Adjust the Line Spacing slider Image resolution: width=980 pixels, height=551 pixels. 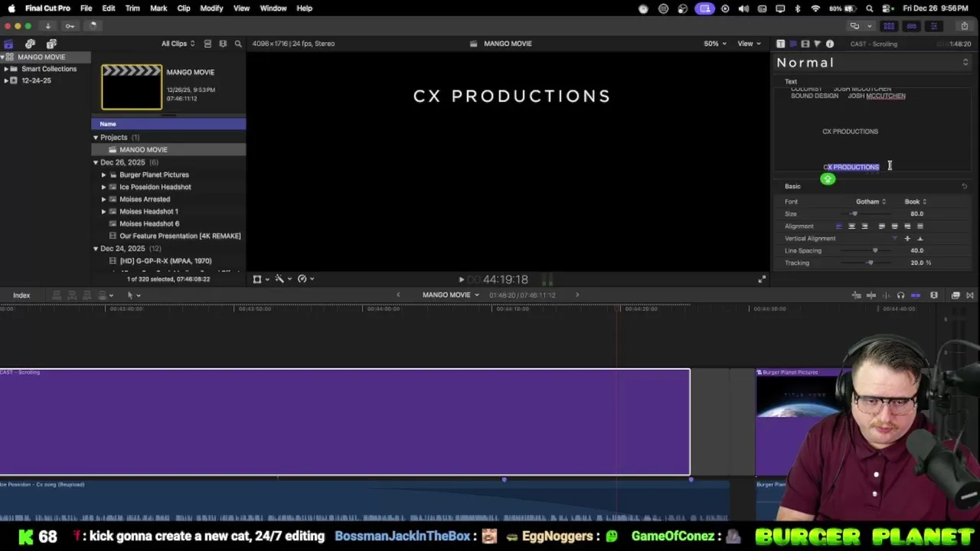pyautogui.click(x=875, y=250)
